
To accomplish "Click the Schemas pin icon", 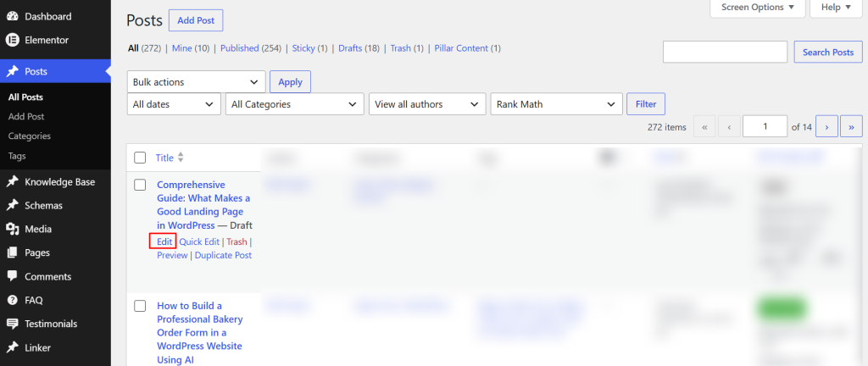I will tap(12, 205).
